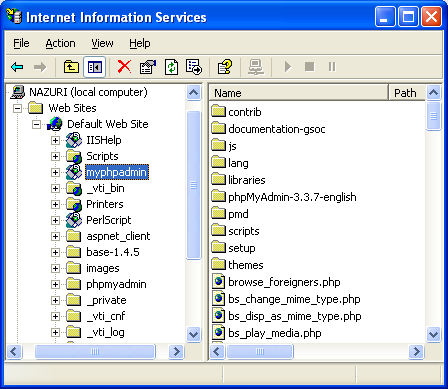
Task: Click the Connect to computer icon
Action: pyautogui.click(x=256, y=67)
